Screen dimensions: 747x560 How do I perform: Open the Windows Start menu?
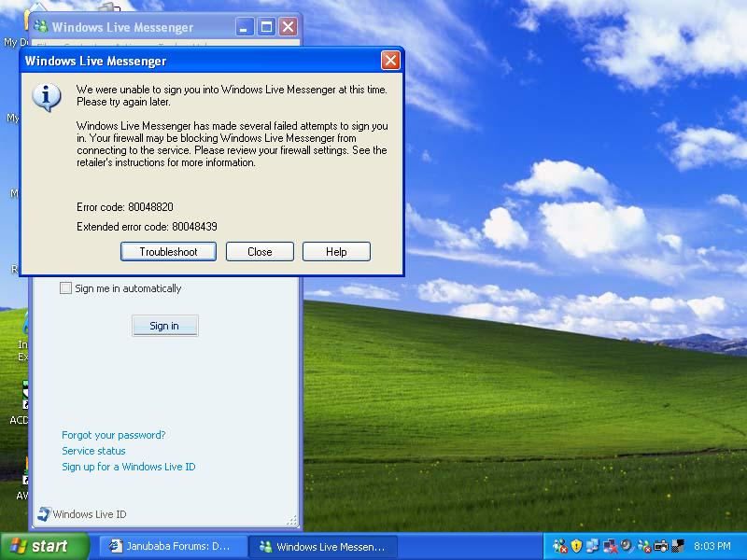click(x=44, y=546)
